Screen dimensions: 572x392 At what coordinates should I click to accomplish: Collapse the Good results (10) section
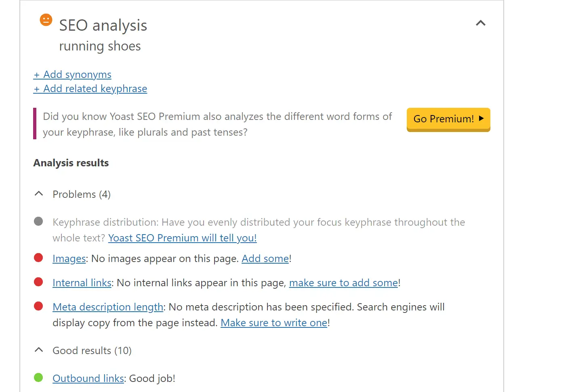pyautogui.click(x=39, y=350)
